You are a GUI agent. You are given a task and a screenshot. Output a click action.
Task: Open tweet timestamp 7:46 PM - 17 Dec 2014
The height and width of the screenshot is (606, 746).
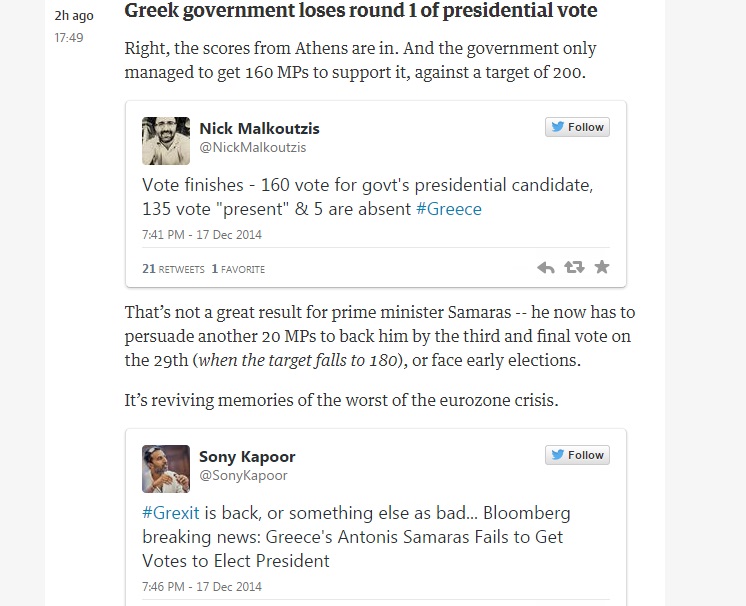[202, 586]
